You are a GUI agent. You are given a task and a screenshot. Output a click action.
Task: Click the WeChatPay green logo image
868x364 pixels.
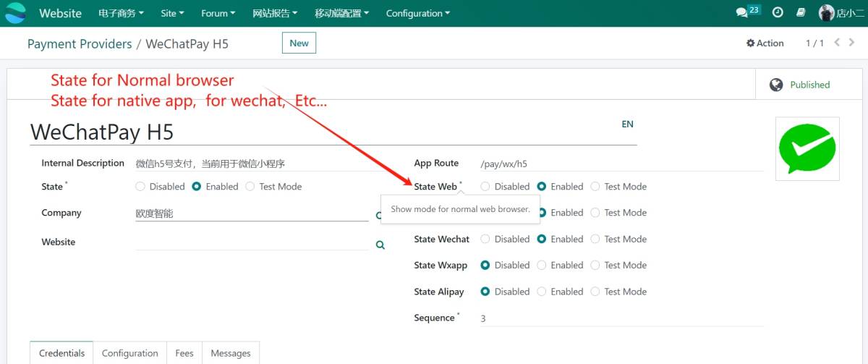[x=807, y=148]
